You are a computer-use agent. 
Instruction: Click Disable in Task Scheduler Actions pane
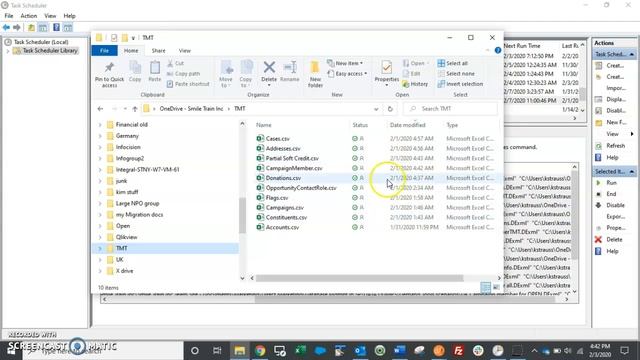[615, 205]
